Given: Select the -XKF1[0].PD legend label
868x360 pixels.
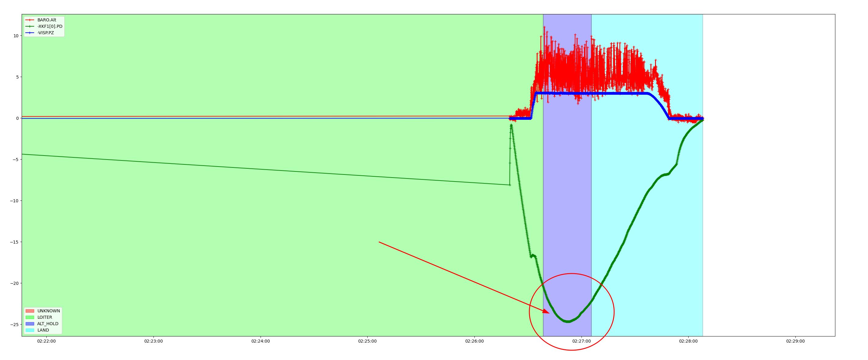Looking at the screenshot, I should click(x=50, y=26).
